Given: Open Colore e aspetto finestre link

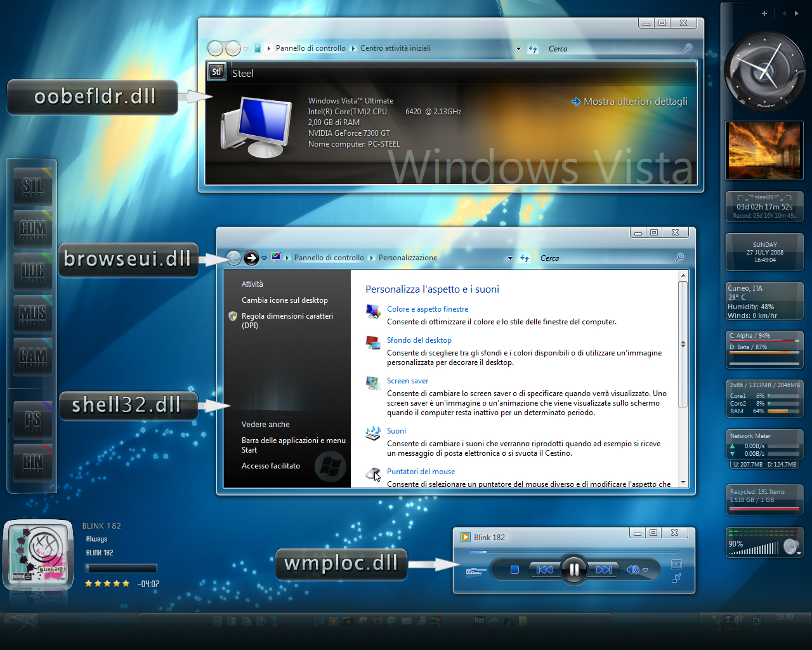Looking at the screenshot, I should pos(428,309).
